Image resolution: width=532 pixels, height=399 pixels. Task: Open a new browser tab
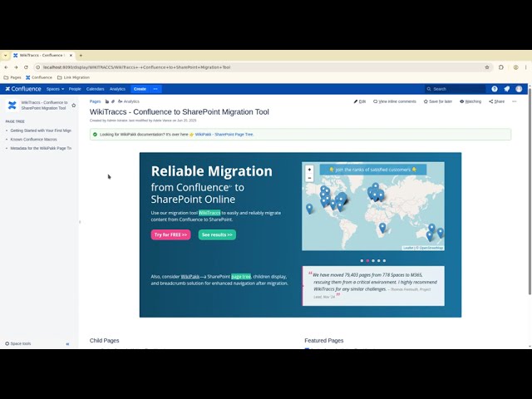(81, 56)
